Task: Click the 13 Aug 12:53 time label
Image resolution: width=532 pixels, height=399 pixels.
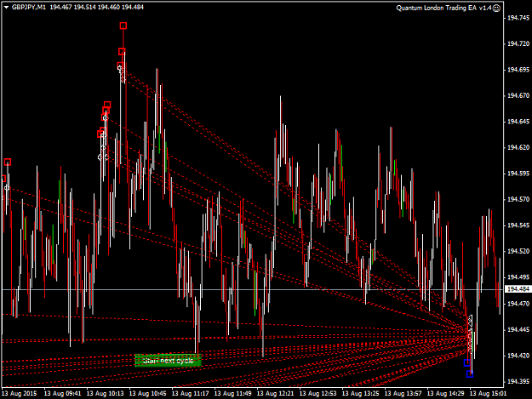Action: (317, 394)
